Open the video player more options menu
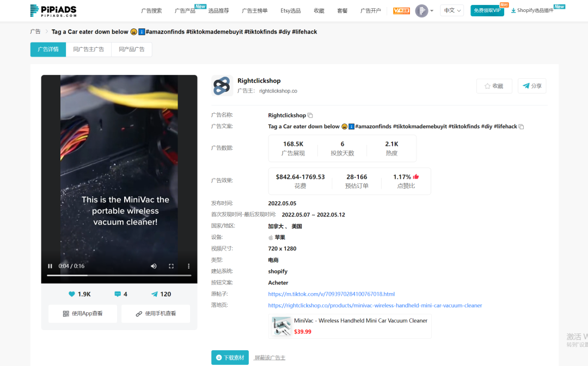 pos(188,266)
